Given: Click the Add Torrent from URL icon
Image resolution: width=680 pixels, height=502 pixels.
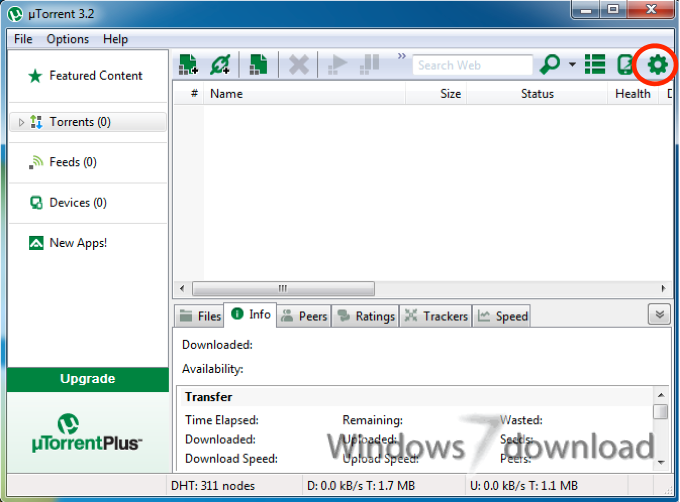Looking at the screenshot, I should pos(220,65).
